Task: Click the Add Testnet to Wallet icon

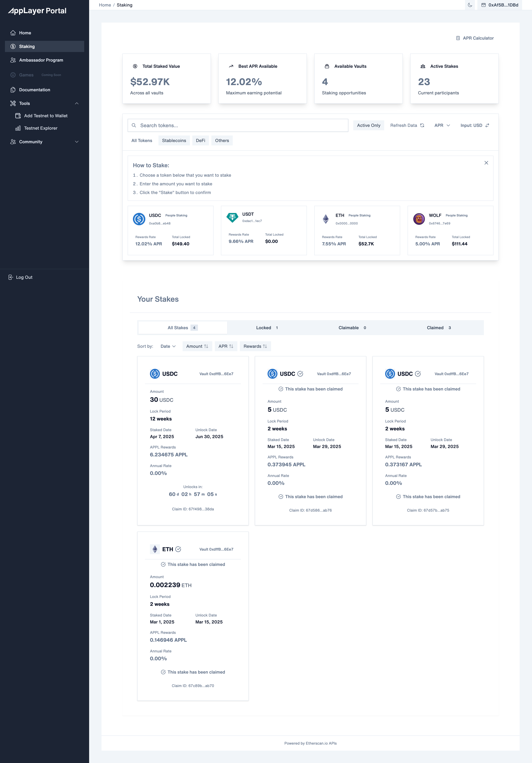Action: pyautogui.click(x=18, y=116)
